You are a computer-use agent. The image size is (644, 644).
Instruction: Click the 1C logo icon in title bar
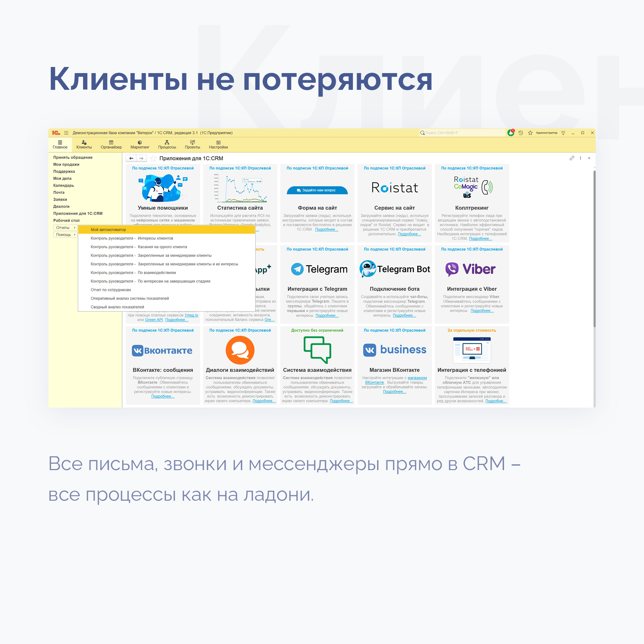point(56,133)
